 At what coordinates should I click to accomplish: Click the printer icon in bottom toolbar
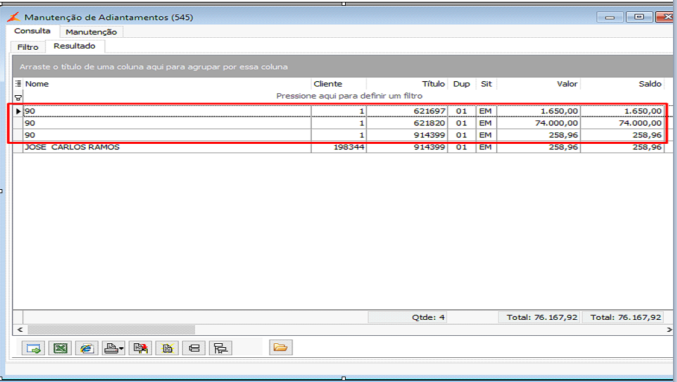111,348
